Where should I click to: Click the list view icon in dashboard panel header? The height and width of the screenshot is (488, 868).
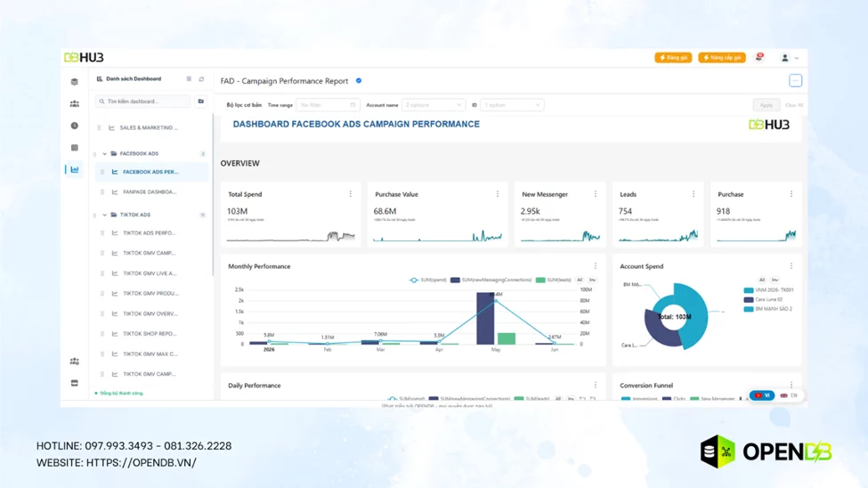point(189,78)
